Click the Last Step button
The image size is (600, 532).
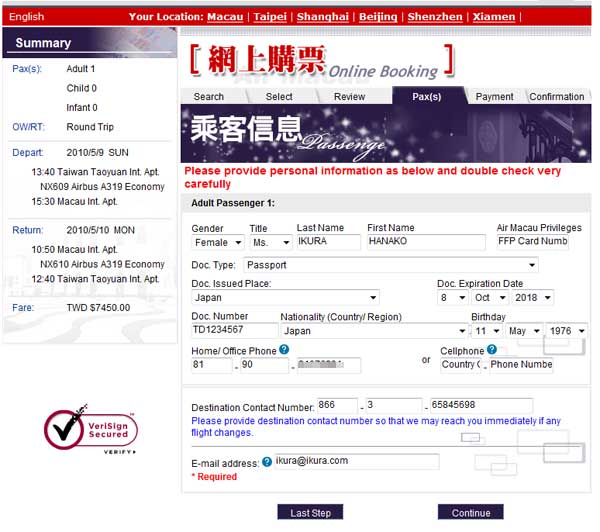pyautogui.click(x=310, y=513)
